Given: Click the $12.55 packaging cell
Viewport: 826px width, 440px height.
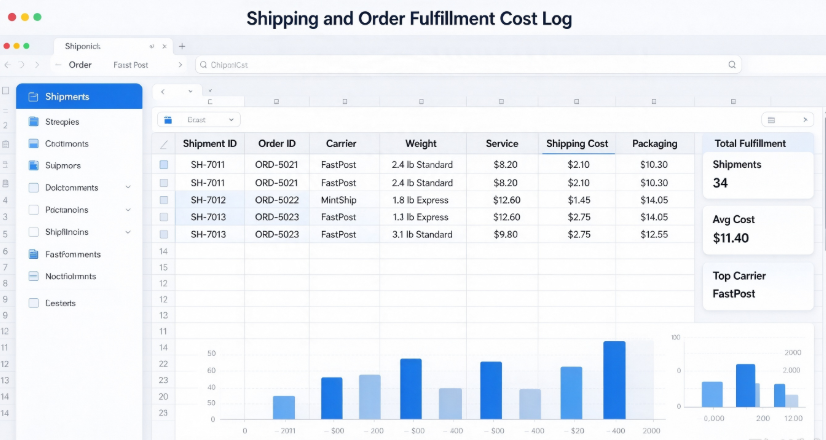Looking at the screenshot, I should [x=654, y=234].
